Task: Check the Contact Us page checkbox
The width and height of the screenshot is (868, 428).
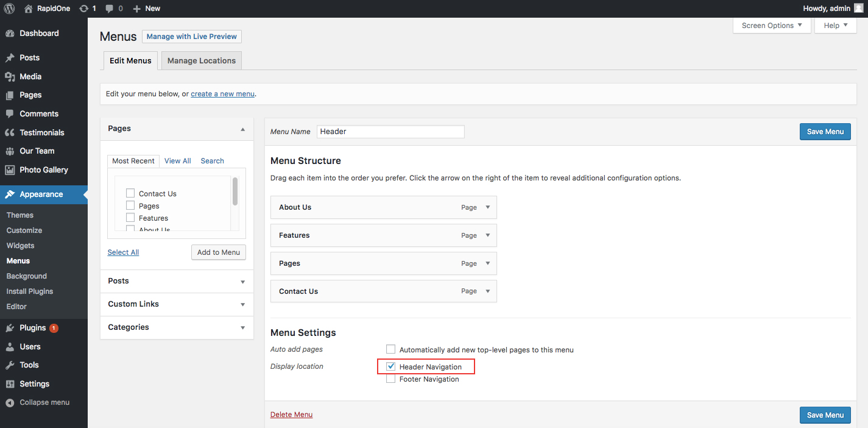Action: pos(130,193)
